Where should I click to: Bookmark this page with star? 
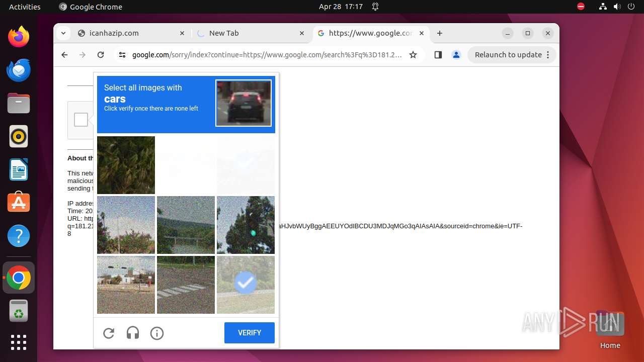pyautogui.click(x=413, y=55)
